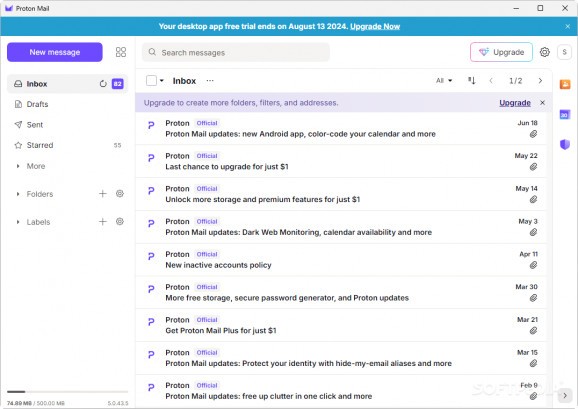Click into Search messages field
The image size is (578, 409).
(236, 52)
